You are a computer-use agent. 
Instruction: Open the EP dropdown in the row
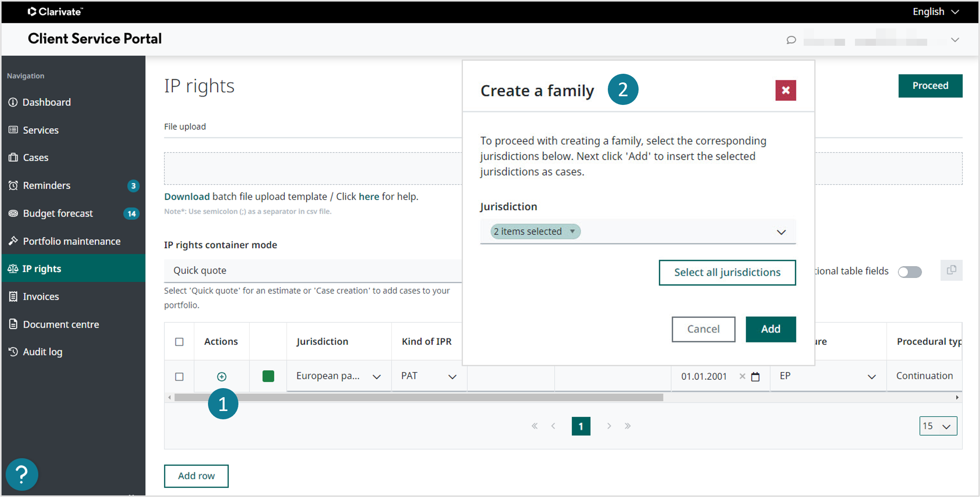pyautogui.click(x=828, y=376)
